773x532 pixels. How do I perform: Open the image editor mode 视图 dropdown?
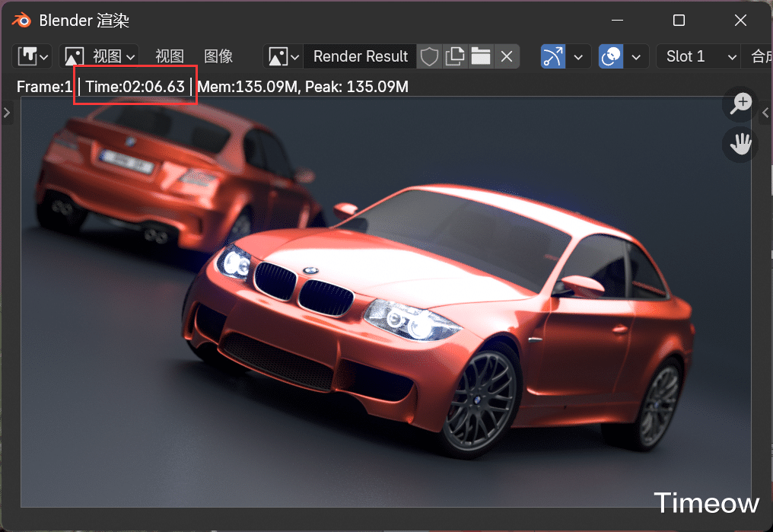pyautogui.click(x=100, y=56)
